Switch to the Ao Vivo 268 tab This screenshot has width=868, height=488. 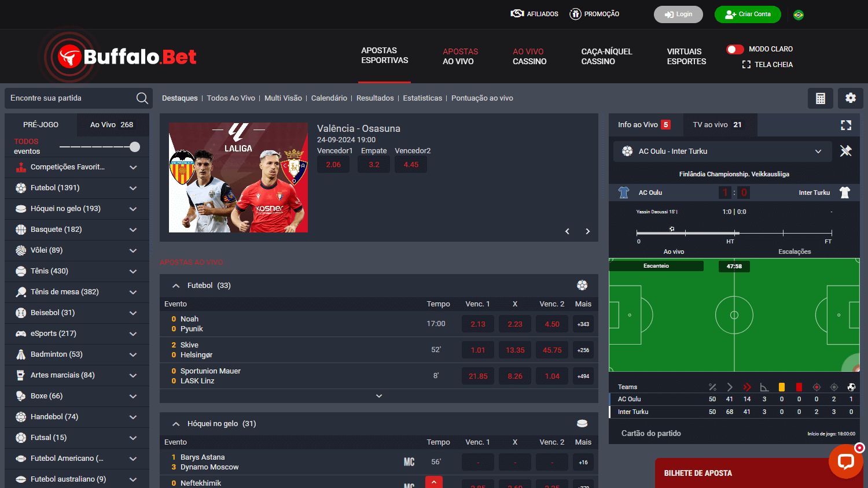point(112,125)
